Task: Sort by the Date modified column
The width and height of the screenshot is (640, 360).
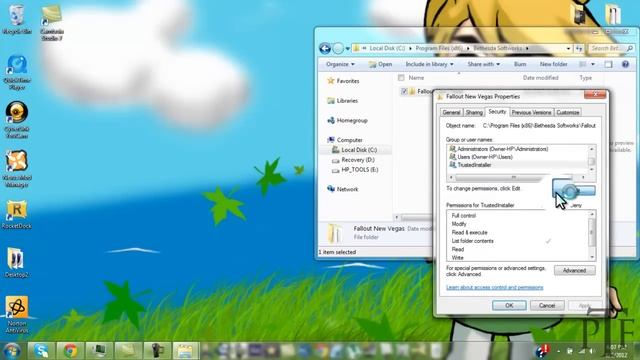Action: (540, 78)
